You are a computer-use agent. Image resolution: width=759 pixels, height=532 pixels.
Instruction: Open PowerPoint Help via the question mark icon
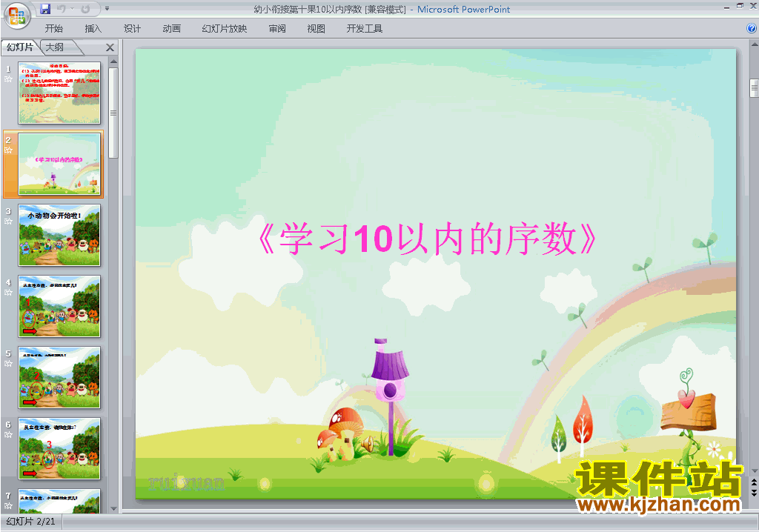[752, 29]
